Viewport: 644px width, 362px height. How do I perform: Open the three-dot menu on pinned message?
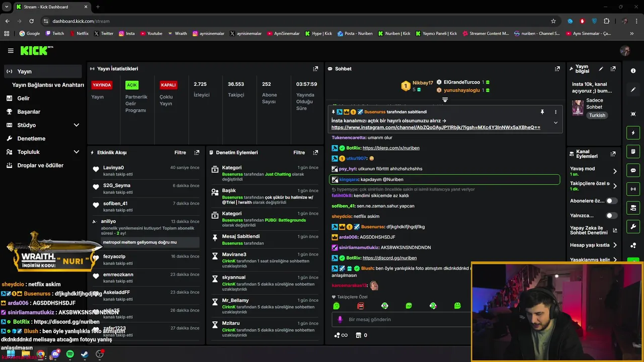pos(555,112)
